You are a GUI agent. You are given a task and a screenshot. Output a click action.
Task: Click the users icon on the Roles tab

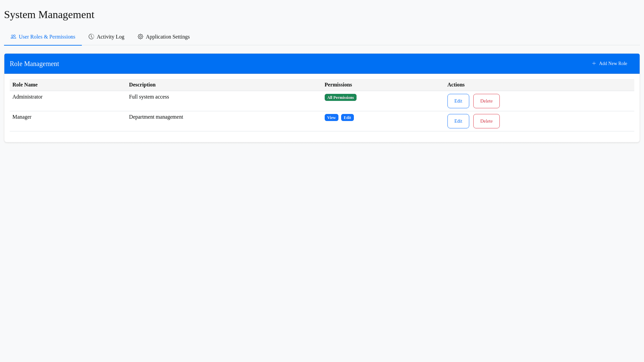pyautogui.click(x=13, y=37)
